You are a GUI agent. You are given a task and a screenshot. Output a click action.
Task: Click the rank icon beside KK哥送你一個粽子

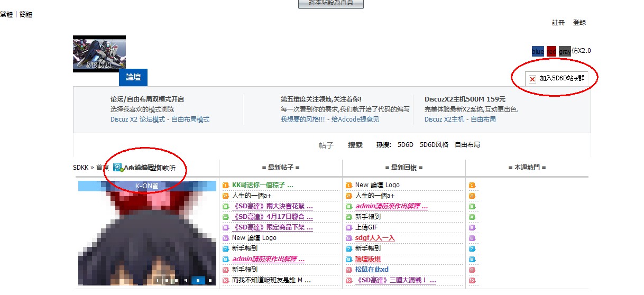click(x=226, y=185)
